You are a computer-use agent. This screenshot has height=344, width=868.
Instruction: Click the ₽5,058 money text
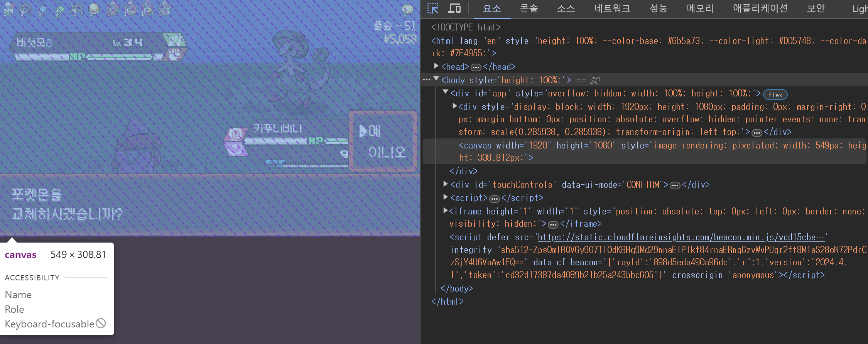pos(400,39)
